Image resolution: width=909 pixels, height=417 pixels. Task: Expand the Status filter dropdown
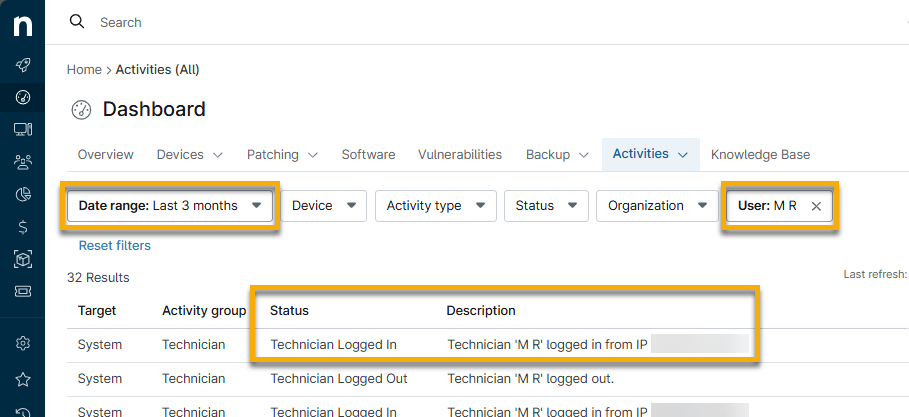click(545, 206)
